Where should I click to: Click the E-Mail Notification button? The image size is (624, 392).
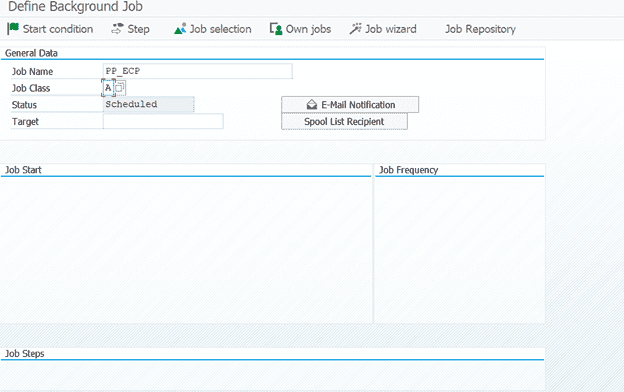pyautogui.click(x=350, y=105)
